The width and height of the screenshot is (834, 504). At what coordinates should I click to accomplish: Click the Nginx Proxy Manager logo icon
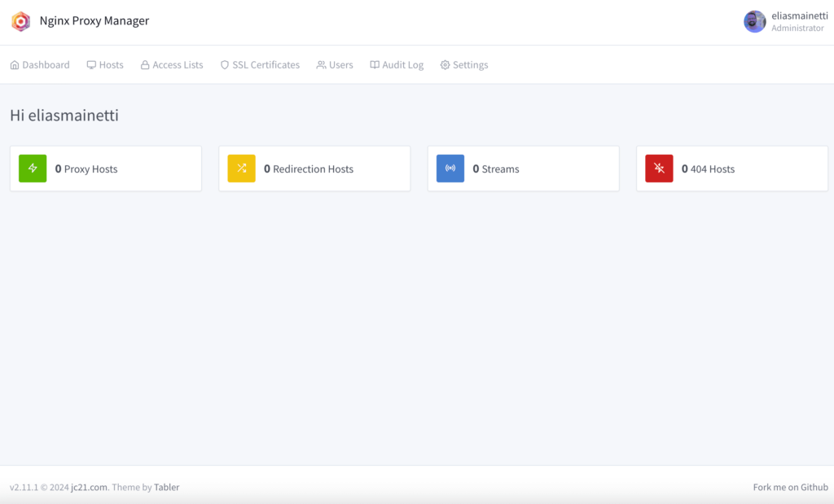click(20, 21)
